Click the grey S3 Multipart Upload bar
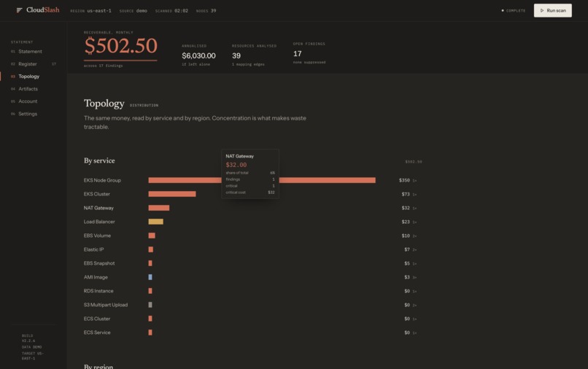The height and width of the screenshot is (369, 588). coord(150,305)
